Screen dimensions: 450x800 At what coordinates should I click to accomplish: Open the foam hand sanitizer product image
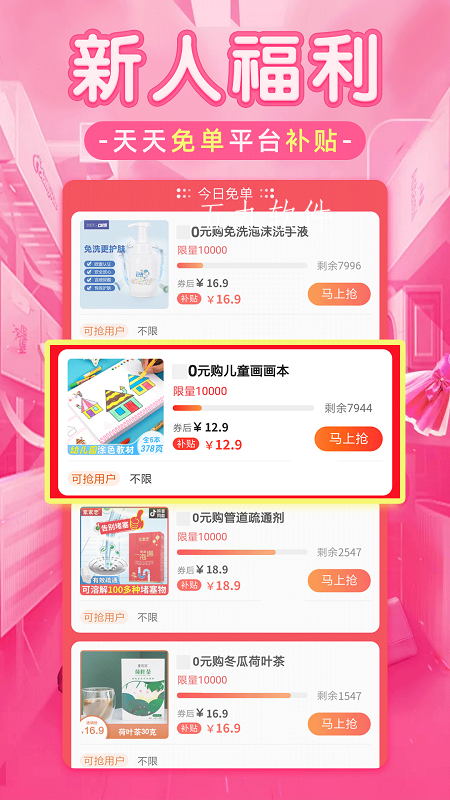(x=124, y=264)
